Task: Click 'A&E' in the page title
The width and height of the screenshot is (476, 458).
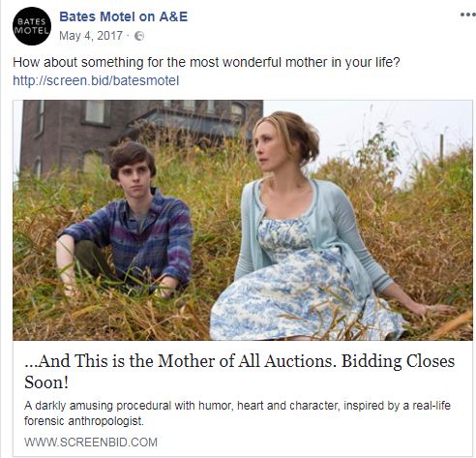Action: pyautogui.click(x=173, y=16)
